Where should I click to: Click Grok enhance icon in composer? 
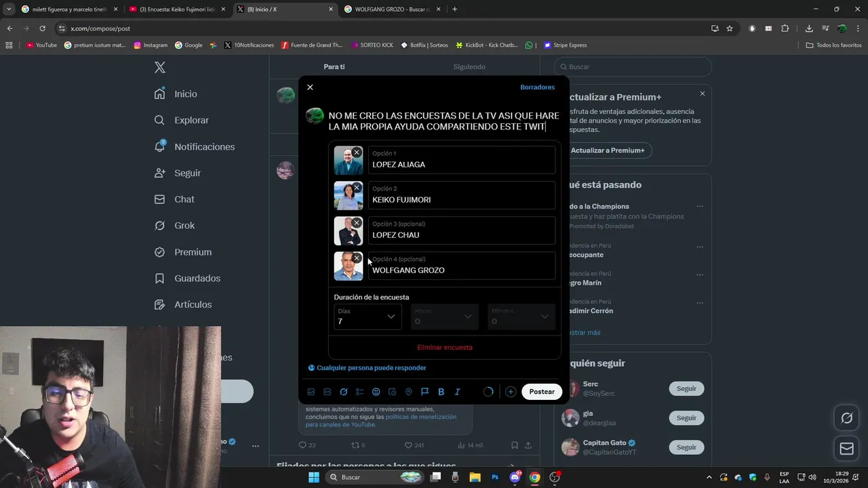click(344, 392)
